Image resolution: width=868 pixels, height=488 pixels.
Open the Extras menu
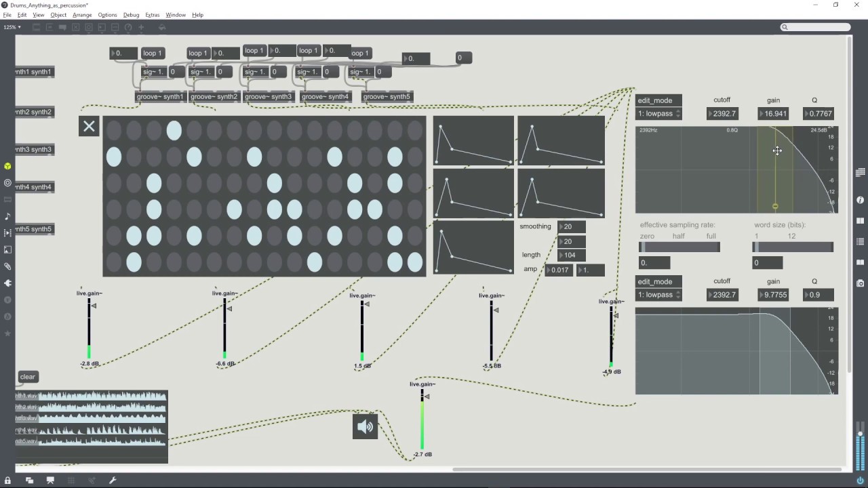click(153, 15)
